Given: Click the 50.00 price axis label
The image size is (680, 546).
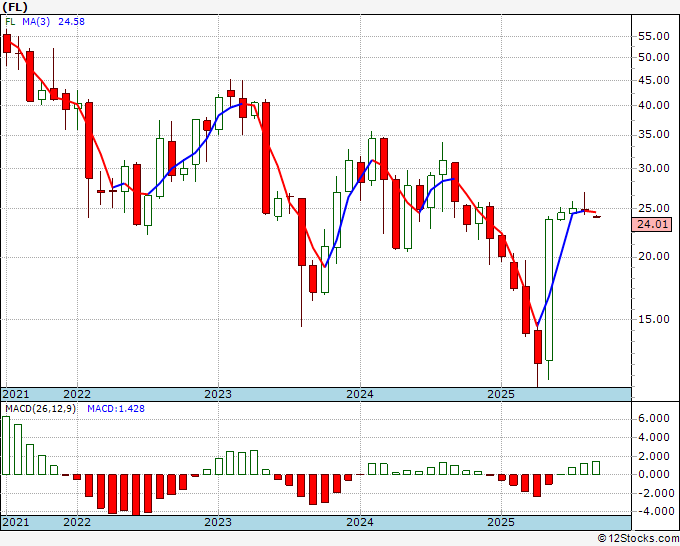Looking at the screenshot, I should tap(654, 57).
